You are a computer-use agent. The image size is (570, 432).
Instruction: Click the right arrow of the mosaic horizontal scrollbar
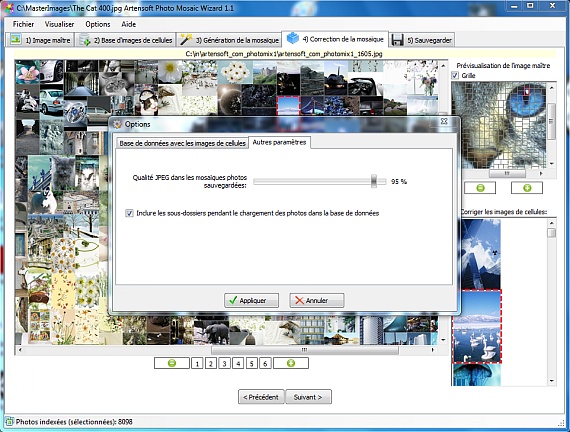point(432,350)
